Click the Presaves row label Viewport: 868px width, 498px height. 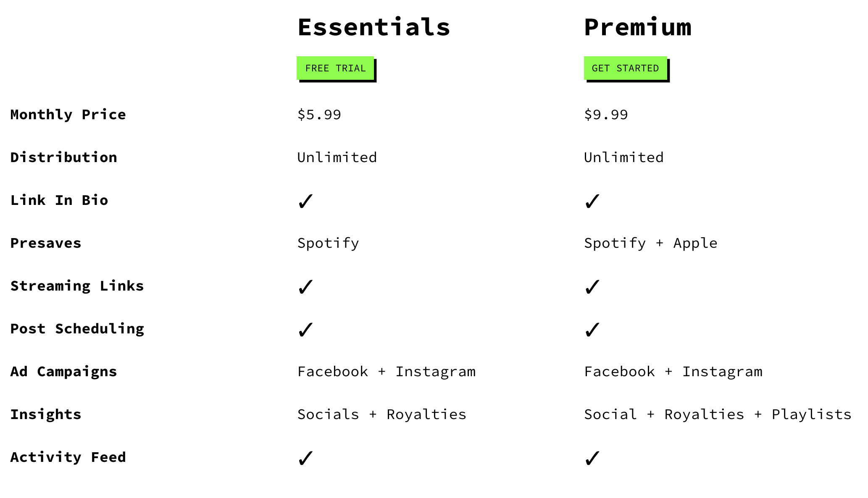(46, 243)
